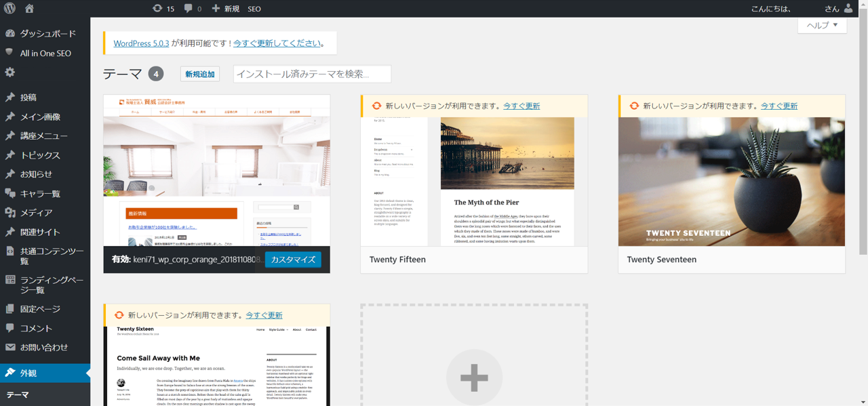The image size is (868, 406).
Task: Open All in One SEO menu
Action: tap(45, 53)
